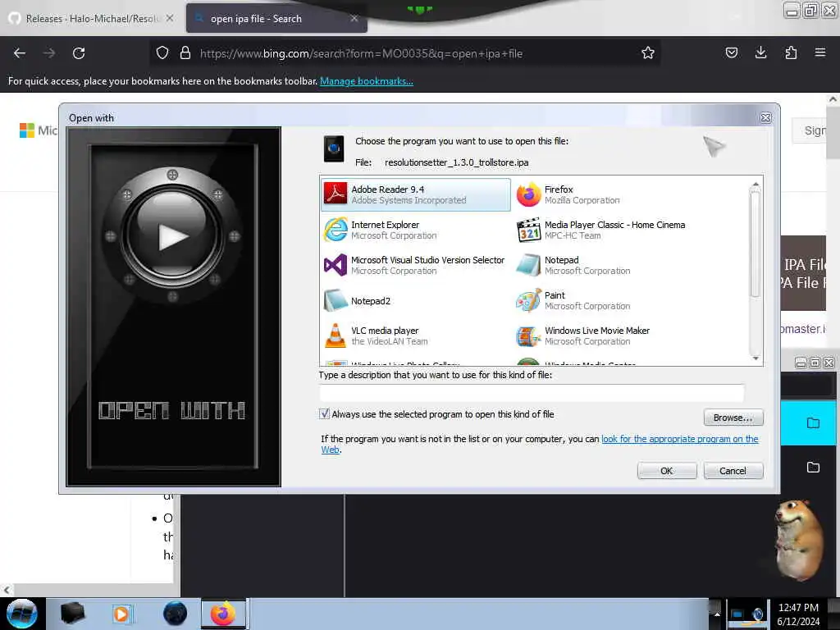Go back in Firefox browser

20,53
